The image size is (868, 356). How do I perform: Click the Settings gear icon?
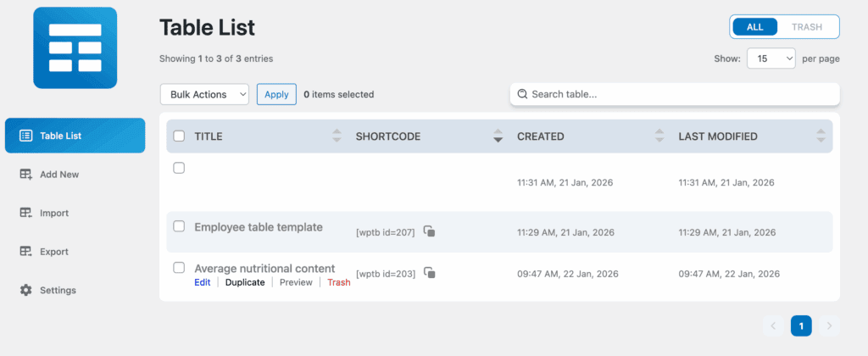click(26, 290)
